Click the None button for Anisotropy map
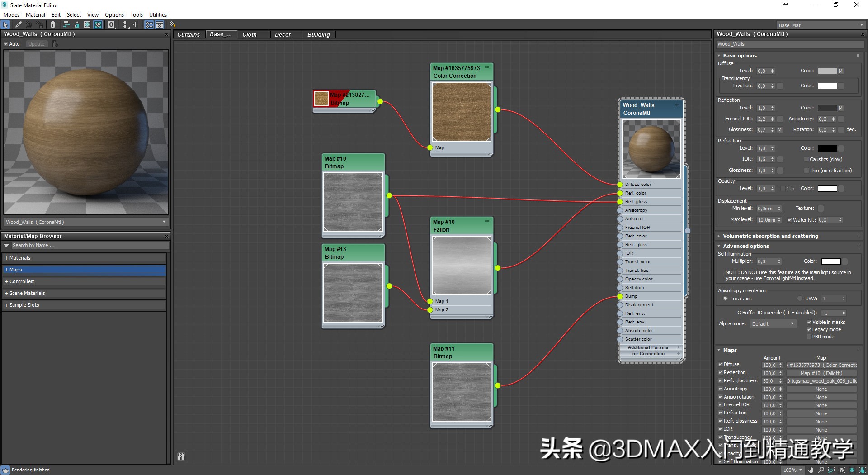Screen dimensions: 868x475 [x=821, y=389]
